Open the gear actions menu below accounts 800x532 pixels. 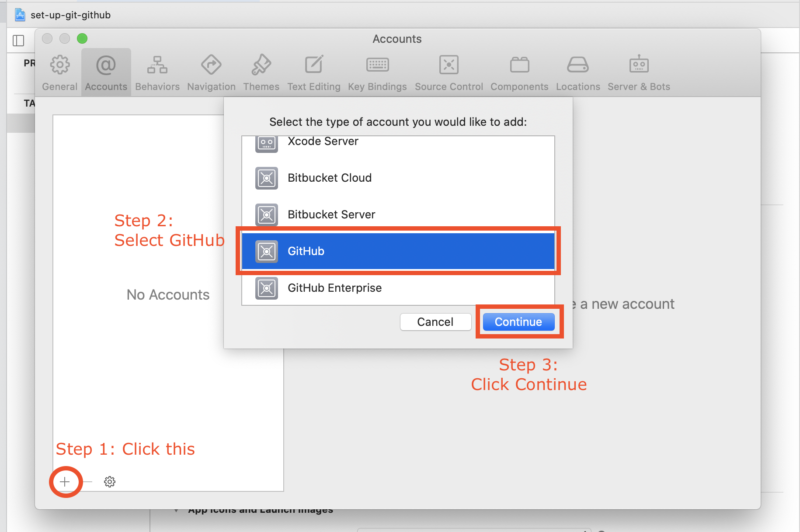point(110,482)
